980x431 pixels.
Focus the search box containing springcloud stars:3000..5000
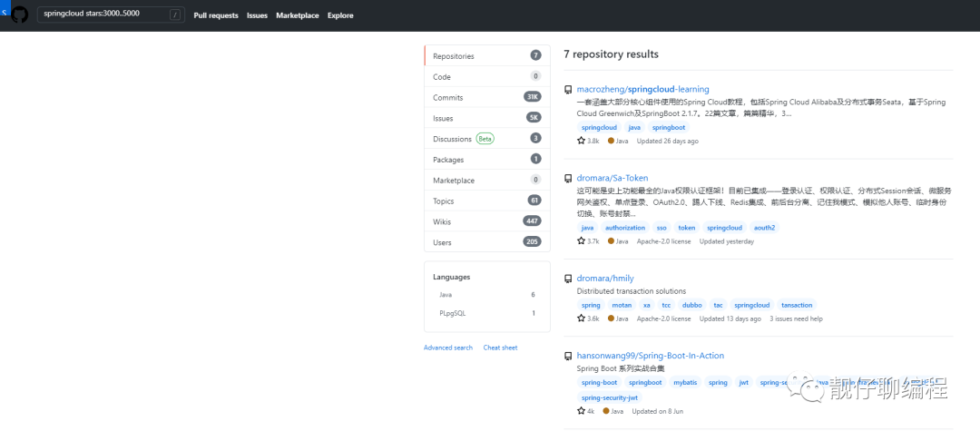point(111,15)
